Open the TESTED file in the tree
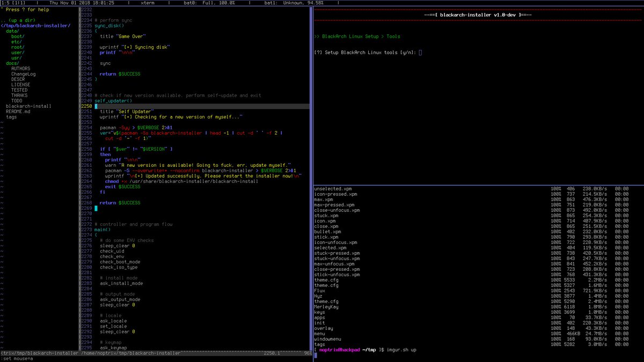 tap(19, 90)
